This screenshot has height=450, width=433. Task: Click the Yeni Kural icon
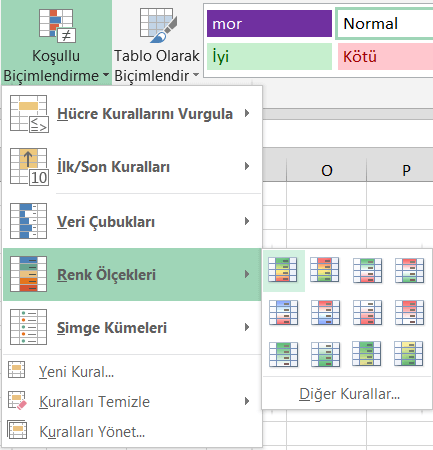click(17, 369)
